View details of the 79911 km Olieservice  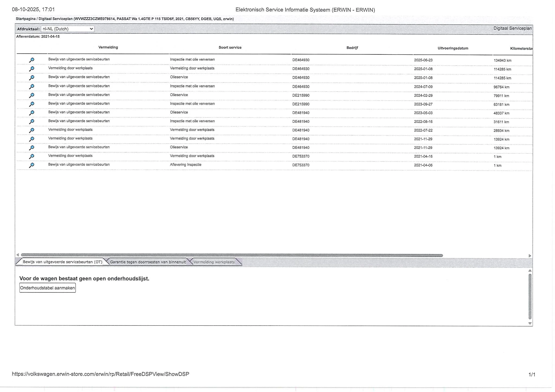32,95
